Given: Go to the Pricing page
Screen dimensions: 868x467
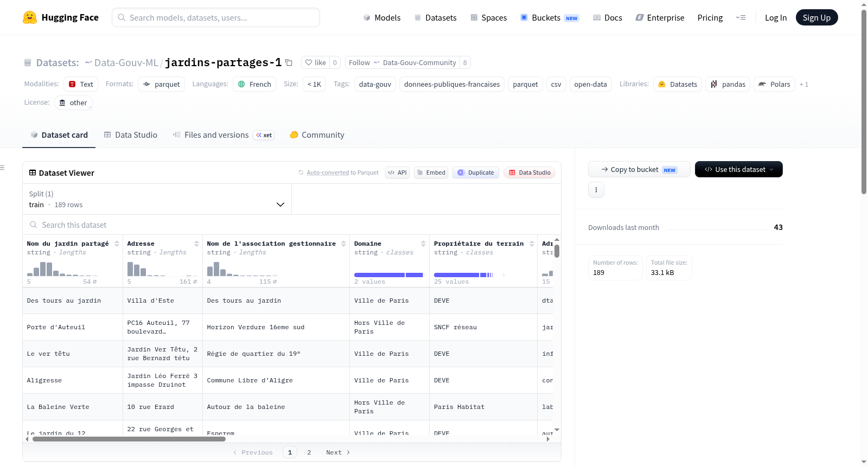Looking at the screenshot, I should (x=710, y=17).
